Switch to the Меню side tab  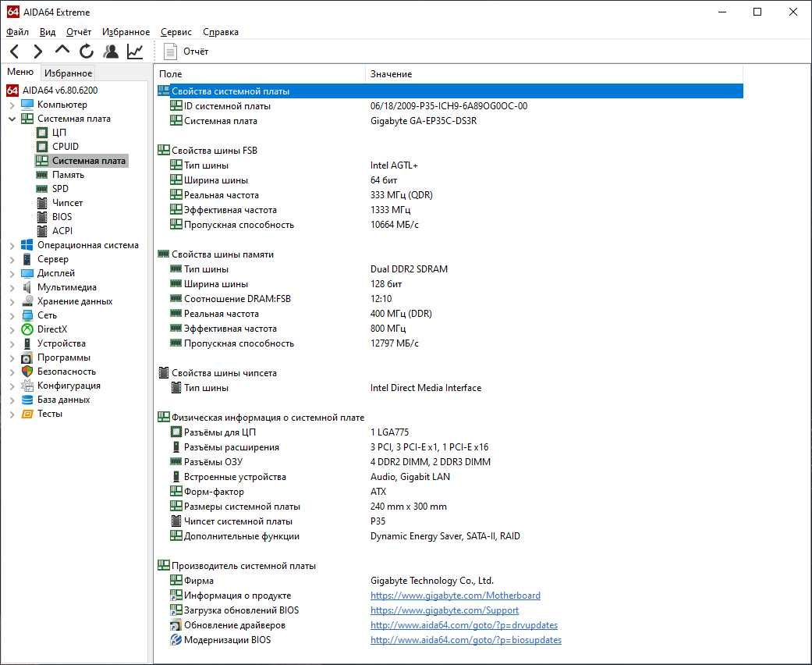click(x=20, y=72)
